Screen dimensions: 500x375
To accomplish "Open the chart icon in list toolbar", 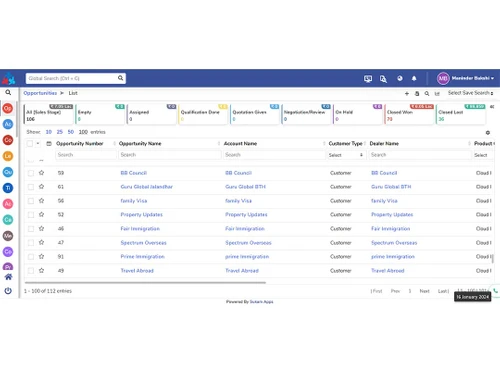I will 437,94.
